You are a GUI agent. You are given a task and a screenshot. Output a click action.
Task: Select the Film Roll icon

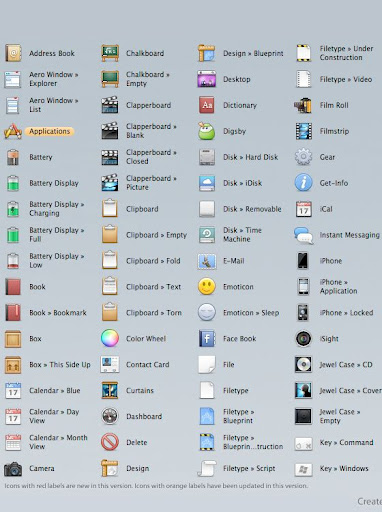303,105
